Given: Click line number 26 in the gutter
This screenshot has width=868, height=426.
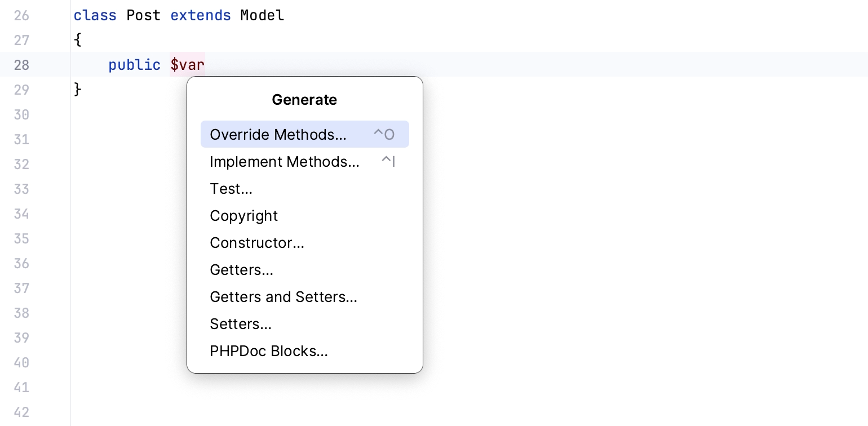Looking at the screenshot, I should [21, 15].
